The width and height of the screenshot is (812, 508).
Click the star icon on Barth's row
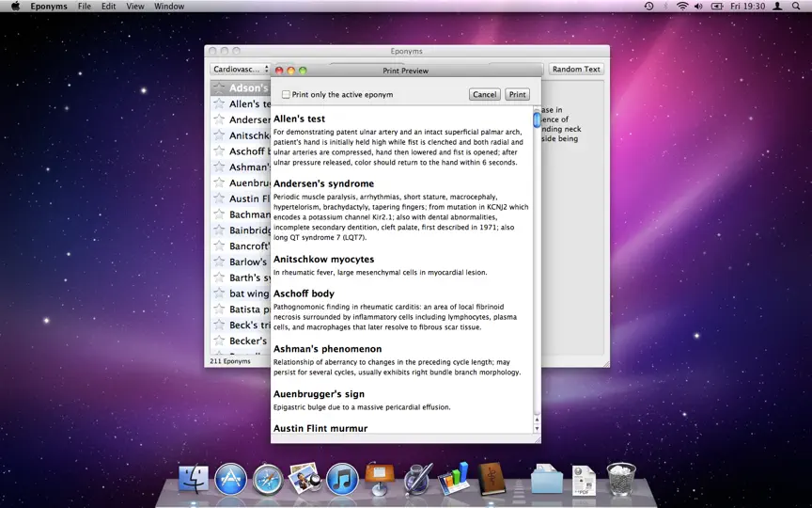[x=220, y=278]
